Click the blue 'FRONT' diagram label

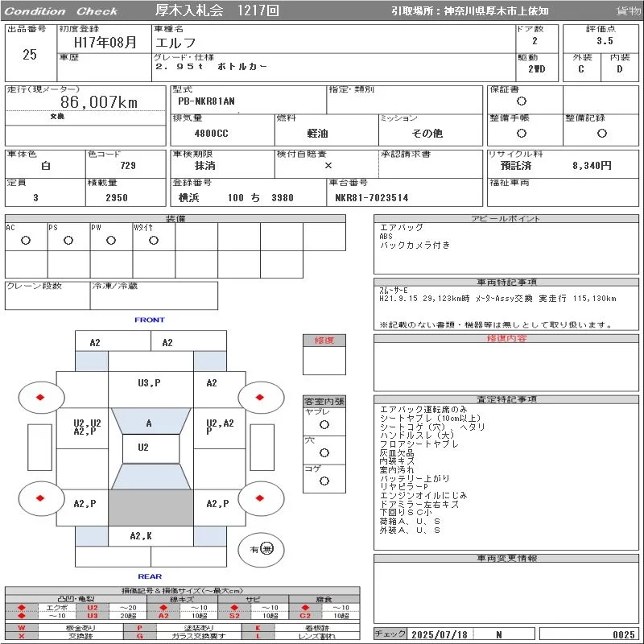[x=150, y=320]
